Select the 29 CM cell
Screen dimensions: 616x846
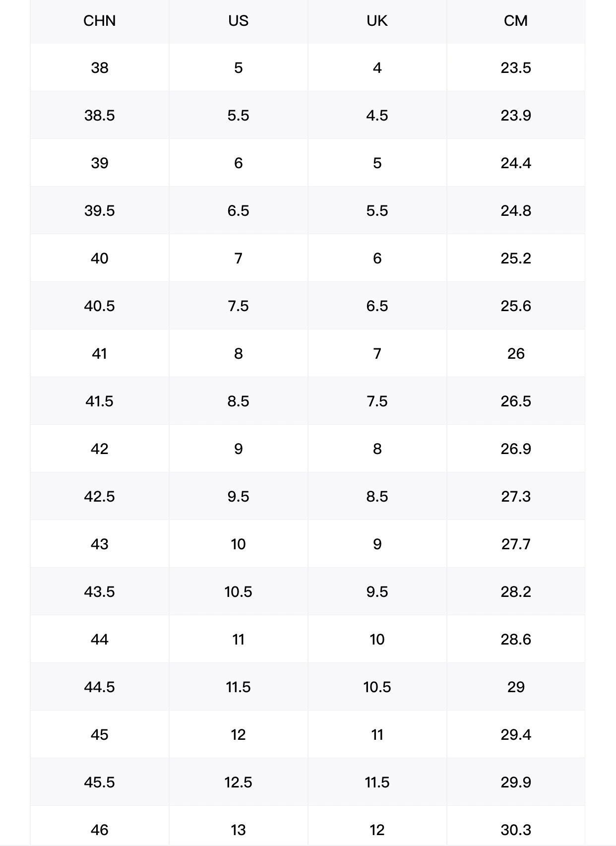pos(516,687)
